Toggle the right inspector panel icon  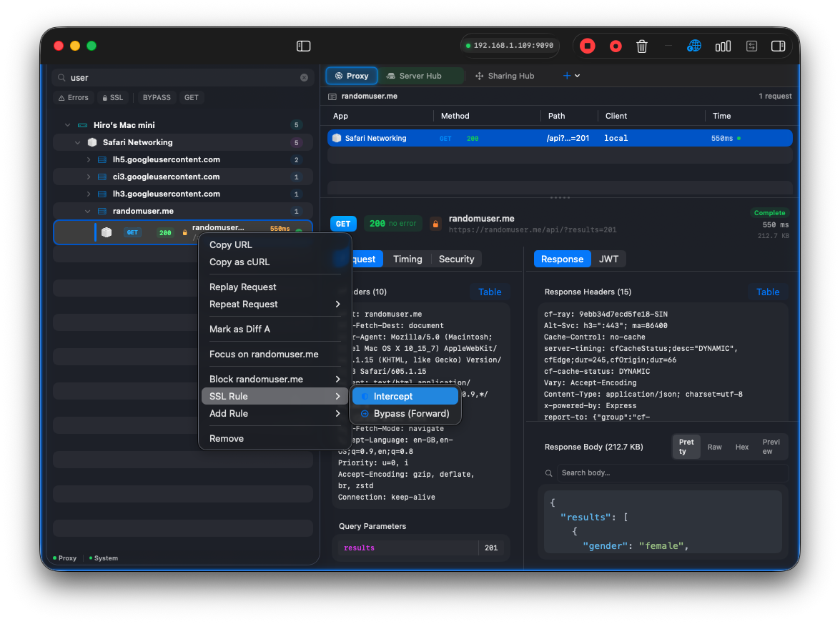click(778, 46)
